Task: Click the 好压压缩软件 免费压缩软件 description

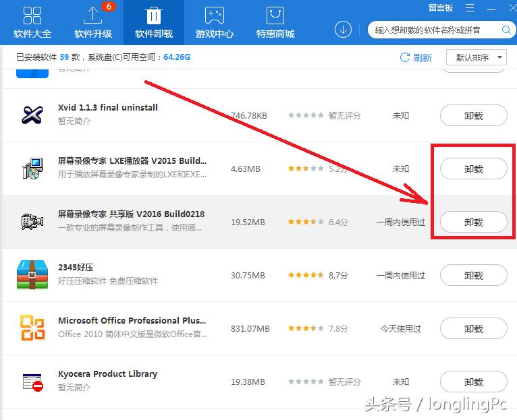Action: pos(108,281)
